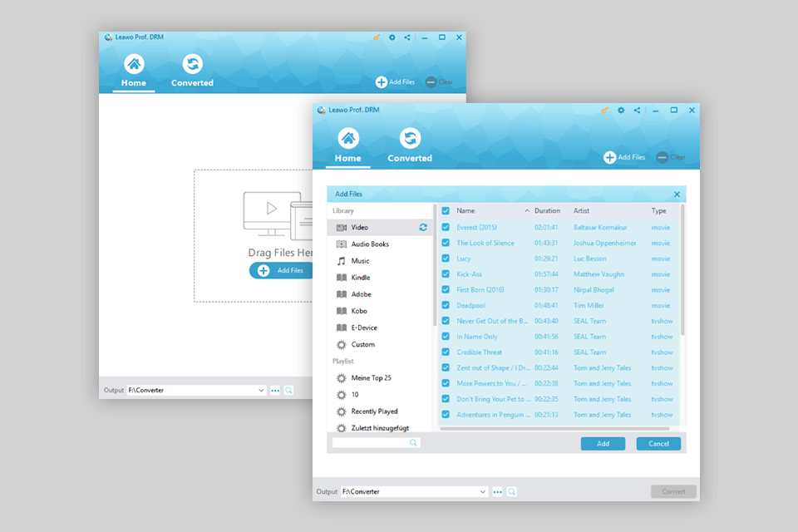Viewport: 798px width, 532px height.
Task: Expand the back window Output path dropdown
Action: pyautogui.click(x=260, y=390)
